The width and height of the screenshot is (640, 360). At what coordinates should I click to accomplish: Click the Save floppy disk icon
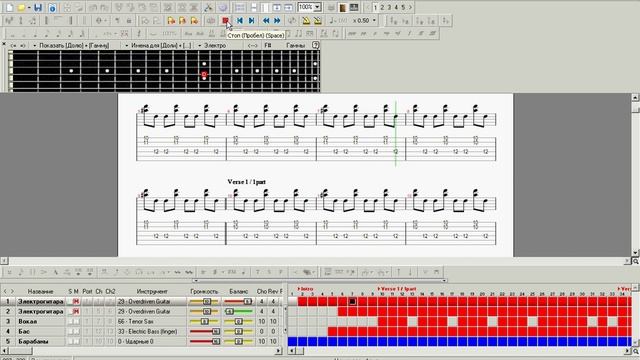pos(38,7)
